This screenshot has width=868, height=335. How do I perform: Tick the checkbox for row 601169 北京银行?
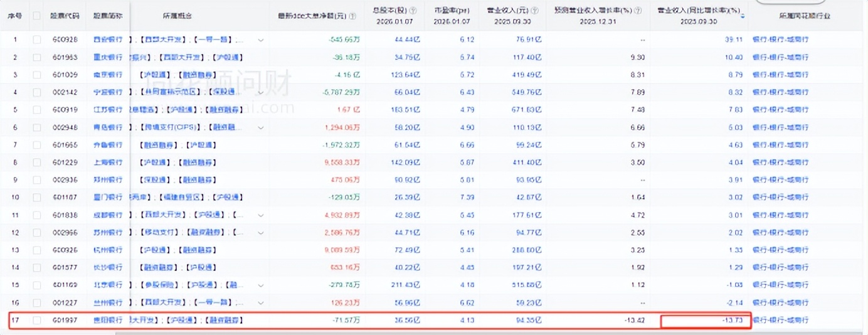(37, 285)
